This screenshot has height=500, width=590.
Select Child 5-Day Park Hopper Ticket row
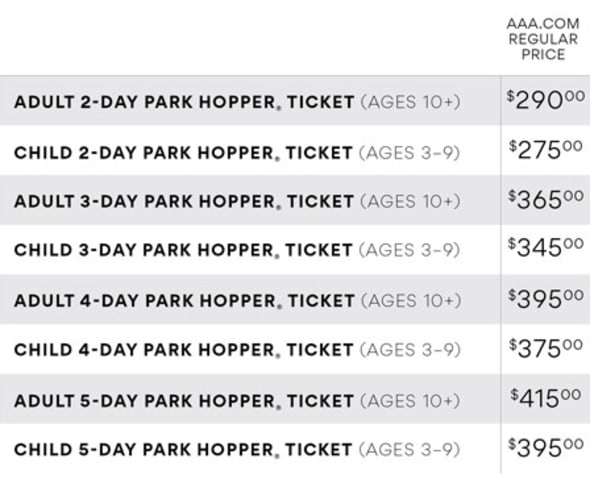[x=295, y=448]
